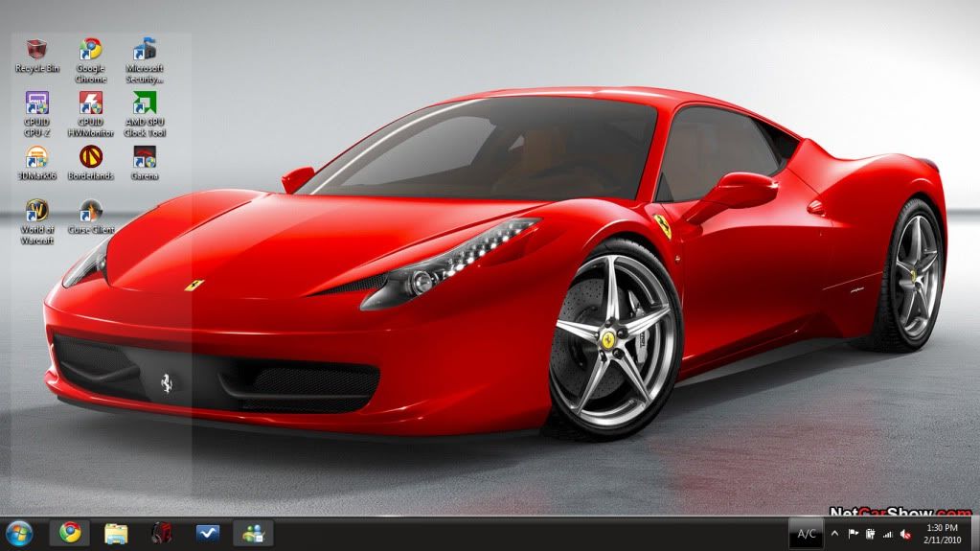This screenshot has height=551, width=980.
Task: Select the Google Chrome desktop shortcut
Action: coord(91,60)
